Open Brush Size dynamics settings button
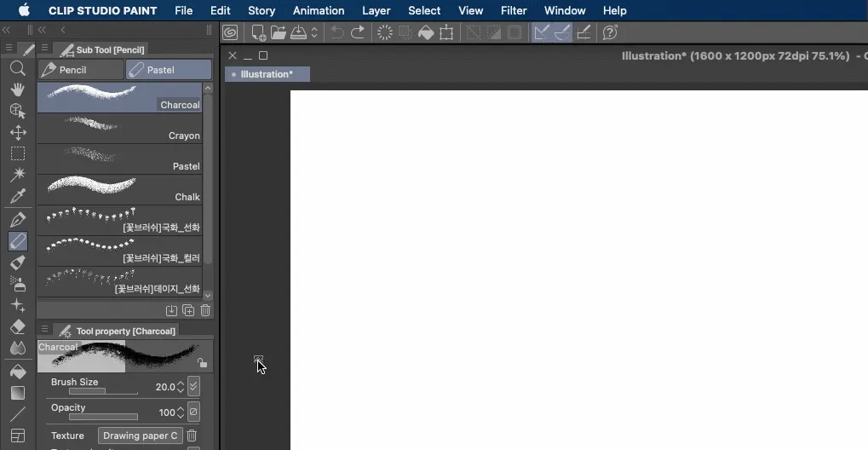The height and width of the screenshot is (450, 868). point(193,386)
